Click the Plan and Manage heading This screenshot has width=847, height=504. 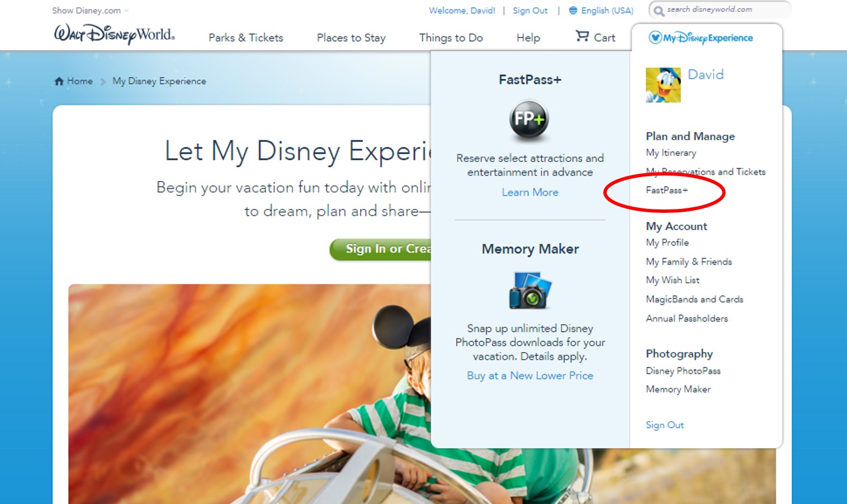pos(690,136)
